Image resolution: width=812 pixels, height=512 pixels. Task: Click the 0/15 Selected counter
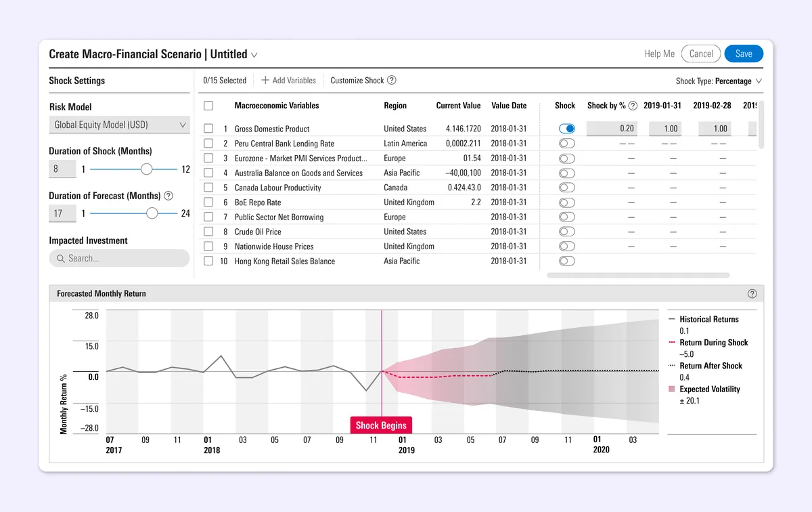coord(225,80)
